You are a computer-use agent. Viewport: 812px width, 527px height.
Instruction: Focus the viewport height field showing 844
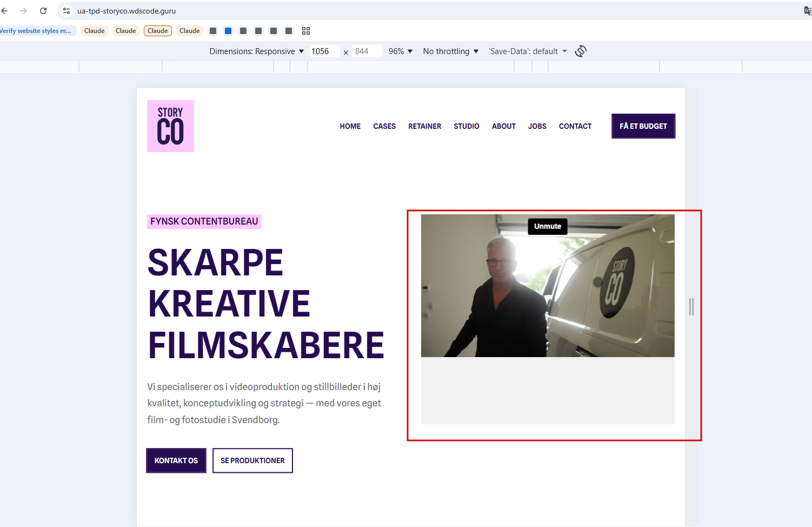pyautogui.click(x=367, y=51)
